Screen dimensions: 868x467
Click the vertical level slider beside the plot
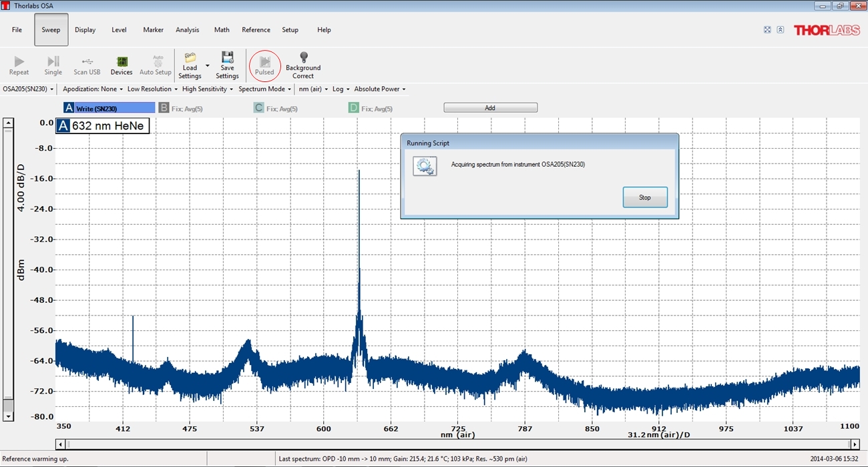(x=8, y=267)
